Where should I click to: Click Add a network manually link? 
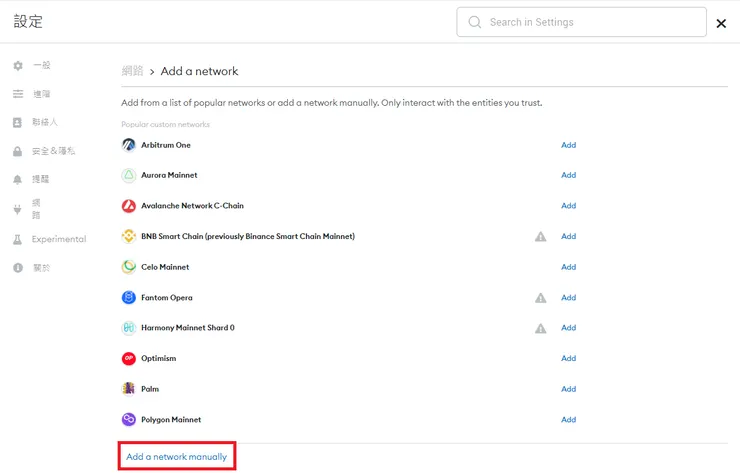176,457
